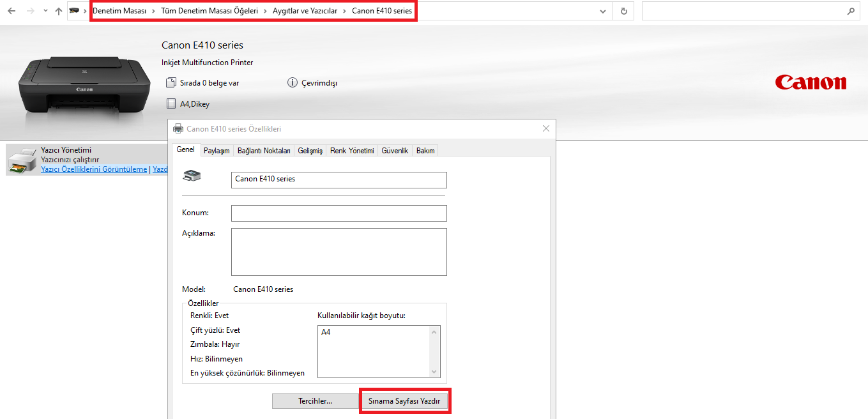
Task: Navigate to Tüm Denetim Masası Öğeleri
Action: tap(209, 11)
